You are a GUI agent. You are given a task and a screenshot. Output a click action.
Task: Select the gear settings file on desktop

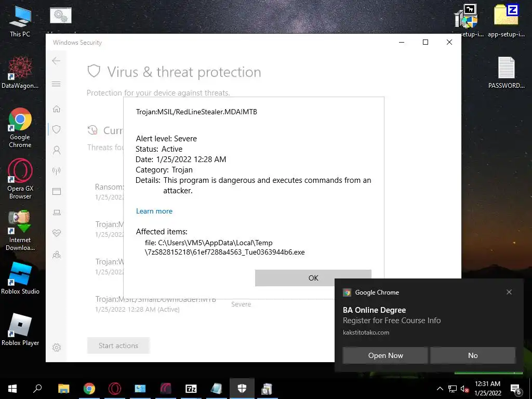61,16
